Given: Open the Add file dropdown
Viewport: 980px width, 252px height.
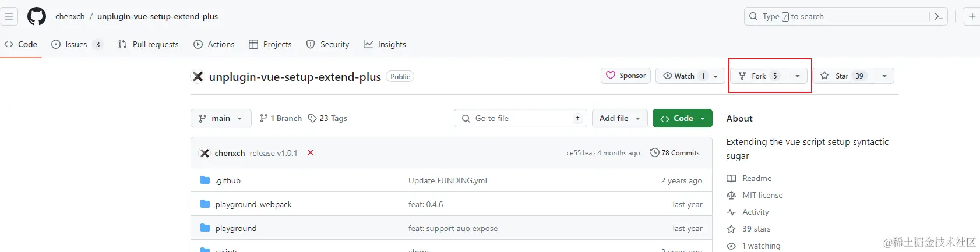Looking at the screenshot, I should (x=620, y=118).
